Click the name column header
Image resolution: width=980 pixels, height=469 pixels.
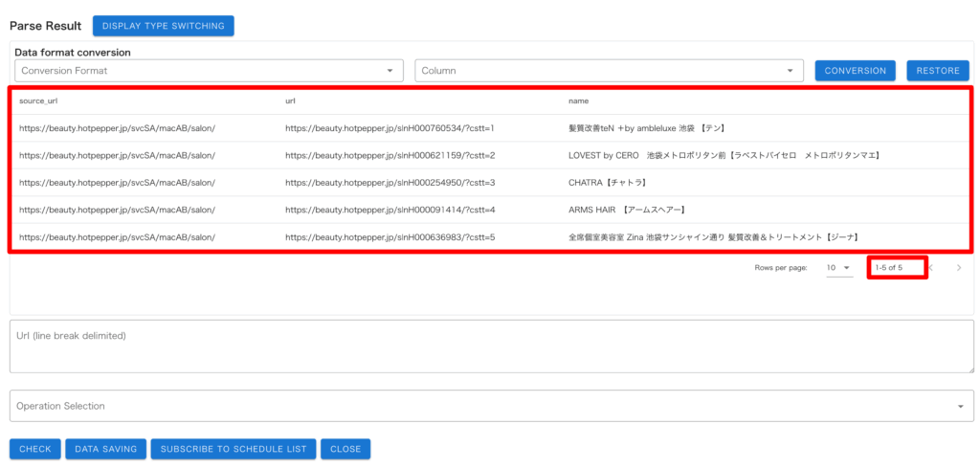578,100
